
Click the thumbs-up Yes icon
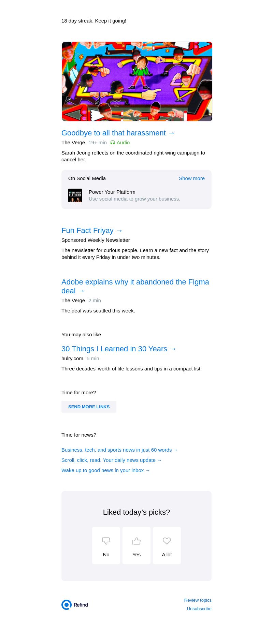(136, 541)
